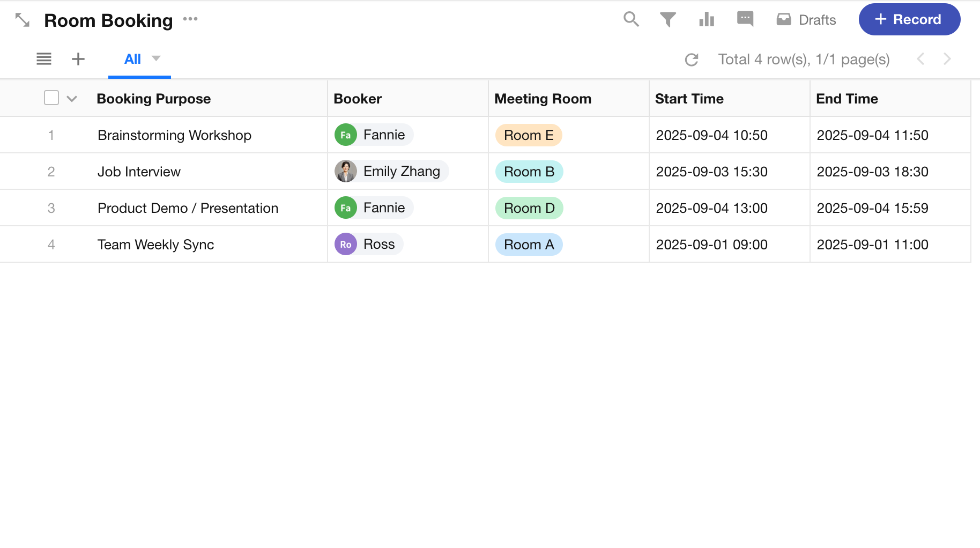Open the dropdown arrow on the All tab

156,58
